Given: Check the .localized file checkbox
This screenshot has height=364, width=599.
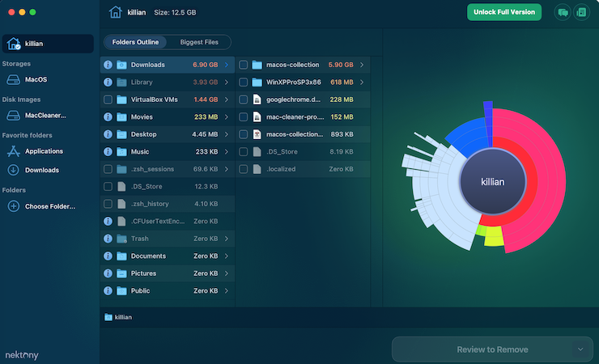Looking at the screenshot, I should pos(244,169).
